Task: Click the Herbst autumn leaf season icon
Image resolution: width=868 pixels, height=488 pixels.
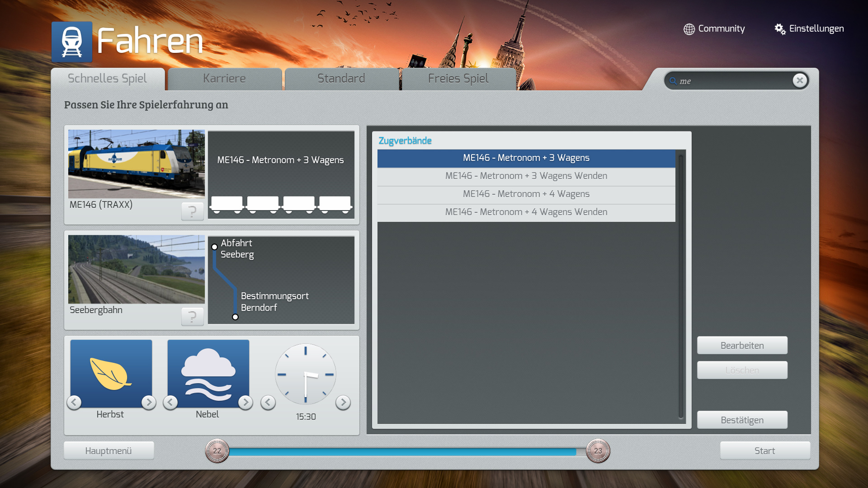Action: click(111, 373)
